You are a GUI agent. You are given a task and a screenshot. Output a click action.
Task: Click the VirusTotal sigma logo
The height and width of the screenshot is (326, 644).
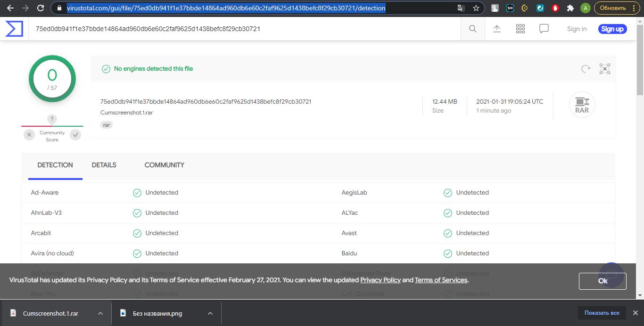click(14, 29)
